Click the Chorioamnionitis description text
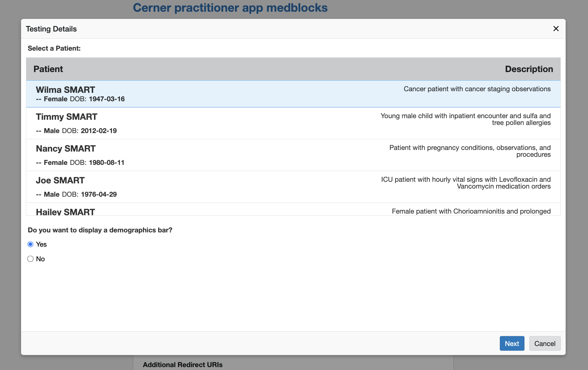Screen dimensions: 588x370 tap(471, 211)
